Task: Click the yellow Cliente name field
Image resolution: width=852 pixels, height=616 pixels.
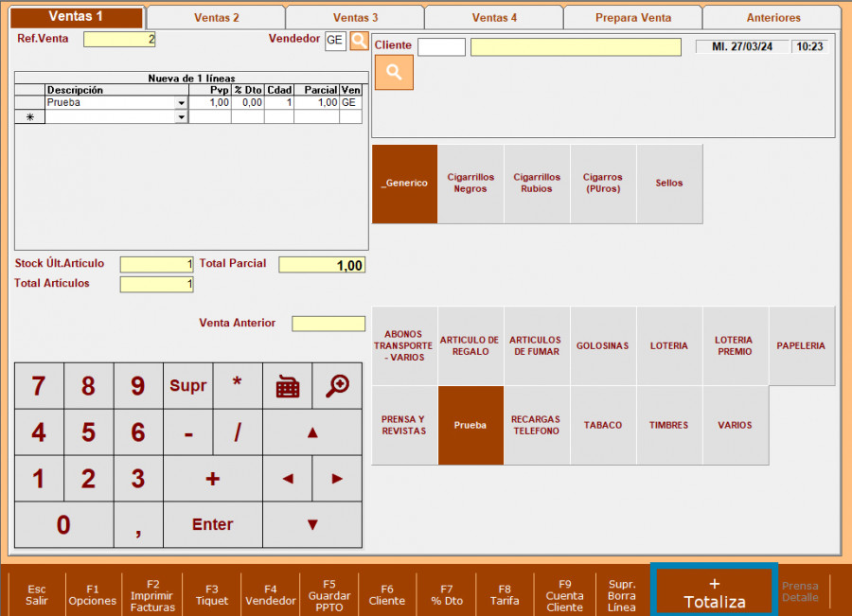Action: [x=576, y=47]
